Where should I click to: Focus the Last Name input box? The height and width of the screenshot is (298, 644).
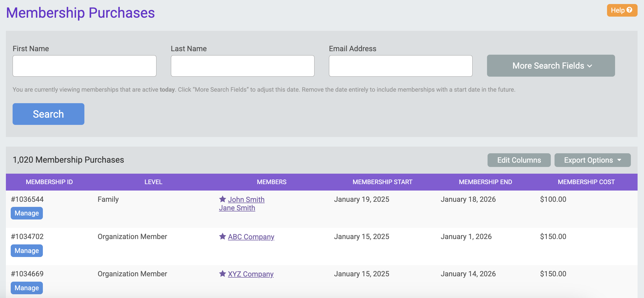coord(242,66)
